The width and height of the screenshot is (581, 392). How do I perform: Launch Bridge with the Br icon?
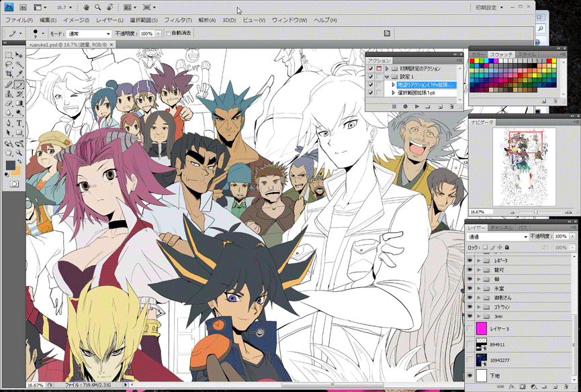(x=22, y=7)
